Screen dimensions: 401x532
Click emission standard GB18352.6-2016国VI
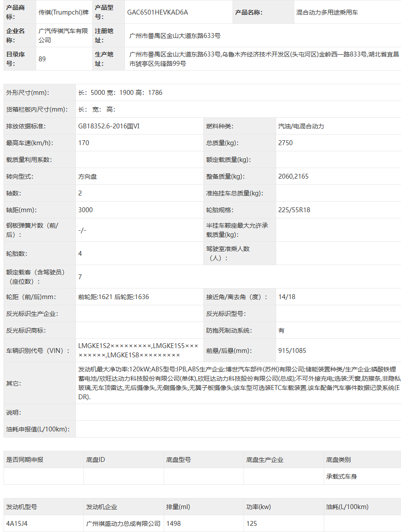pyautogui.click(x=109, y=126)
